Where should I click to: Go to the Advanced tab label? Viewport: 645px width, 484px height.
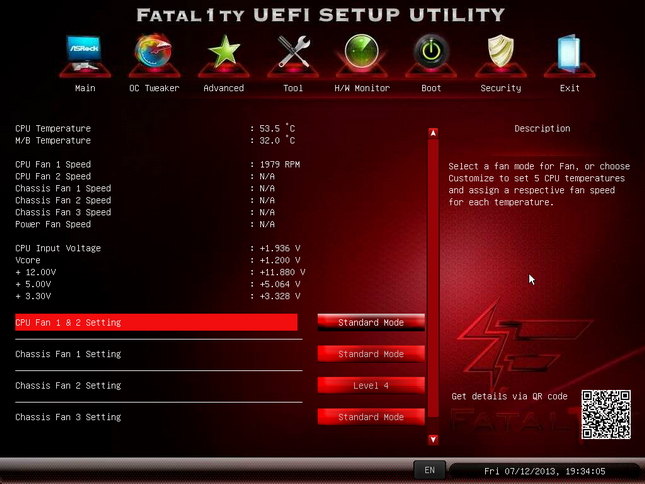click(224, 88)
